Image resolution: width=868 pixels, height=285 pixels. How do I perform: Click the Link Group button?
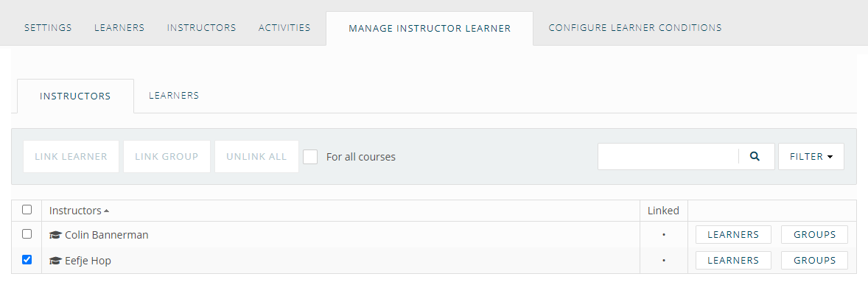click(x=167, y=157)
